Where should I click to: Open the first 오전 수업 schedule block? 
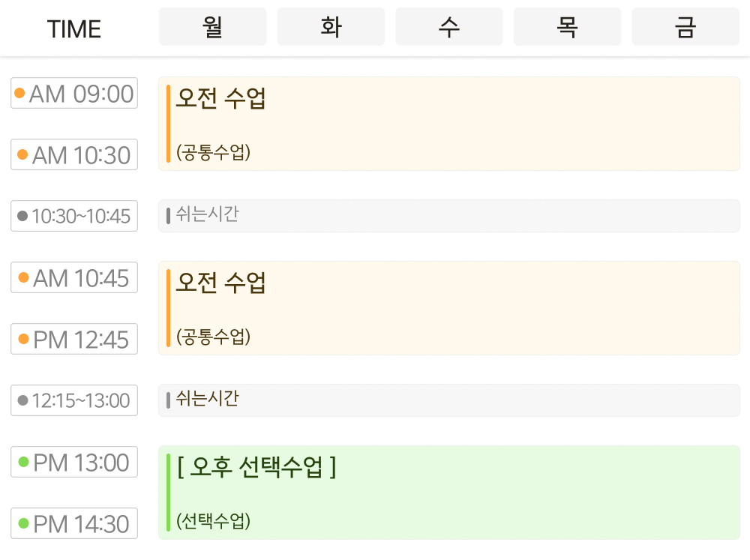(450, 124)
